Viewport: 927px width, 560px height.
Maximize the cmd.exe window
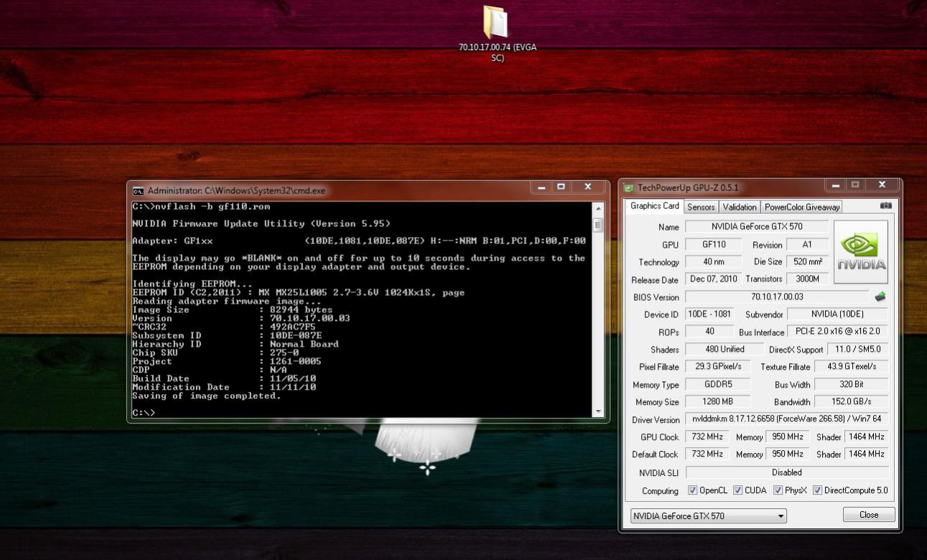pos(562,187)
